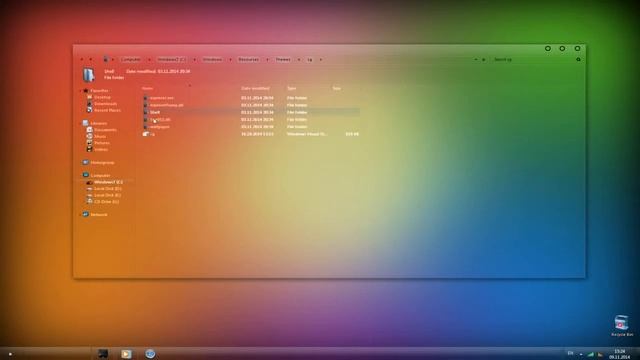Click into the Search cg field
The width and height of the screenshot is (640, 360).
coord(531,60)
